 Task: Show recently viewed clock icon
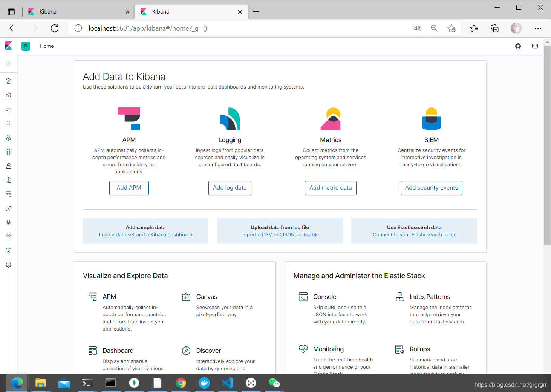(8, 64)
